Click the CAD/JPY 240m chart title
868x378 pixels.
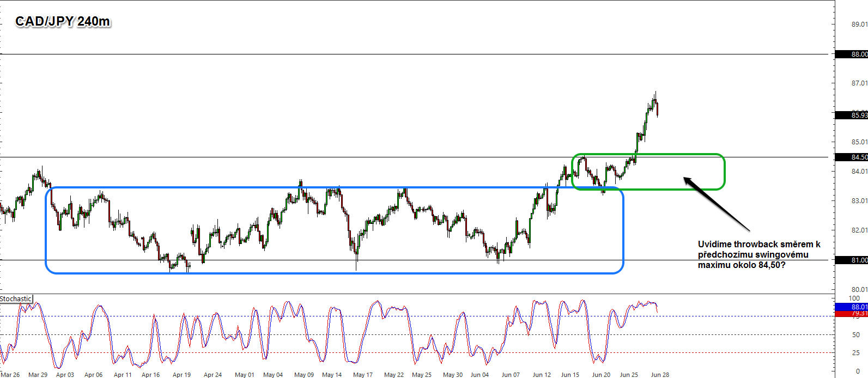pos(63,21)
